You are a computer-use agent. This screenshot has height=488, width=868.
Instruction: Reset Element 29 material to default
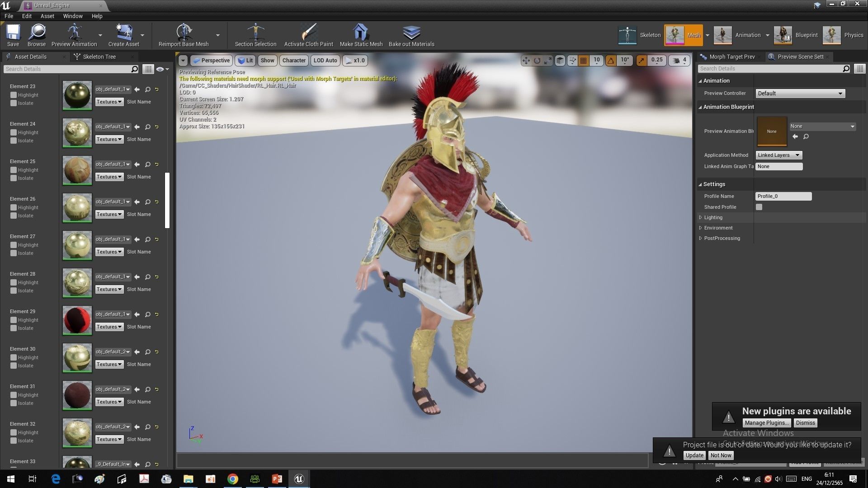[157, 314]
